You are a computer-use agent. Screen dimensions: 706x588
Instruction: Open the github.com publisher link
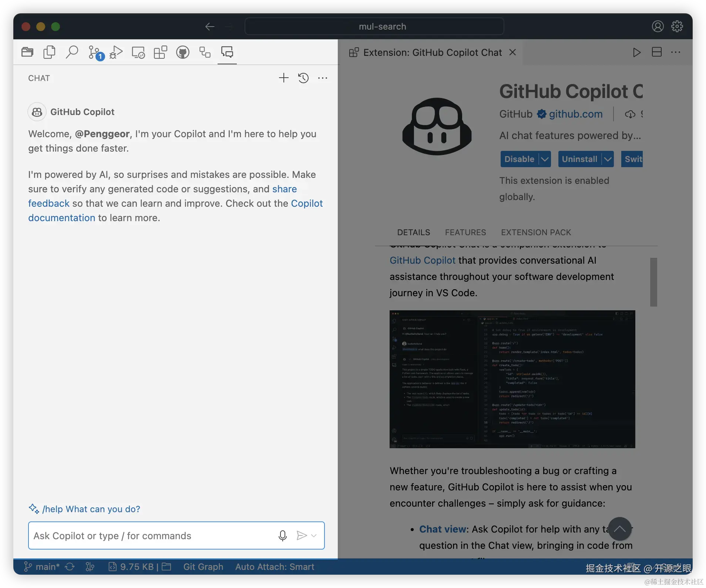click(x=576, y=114)
